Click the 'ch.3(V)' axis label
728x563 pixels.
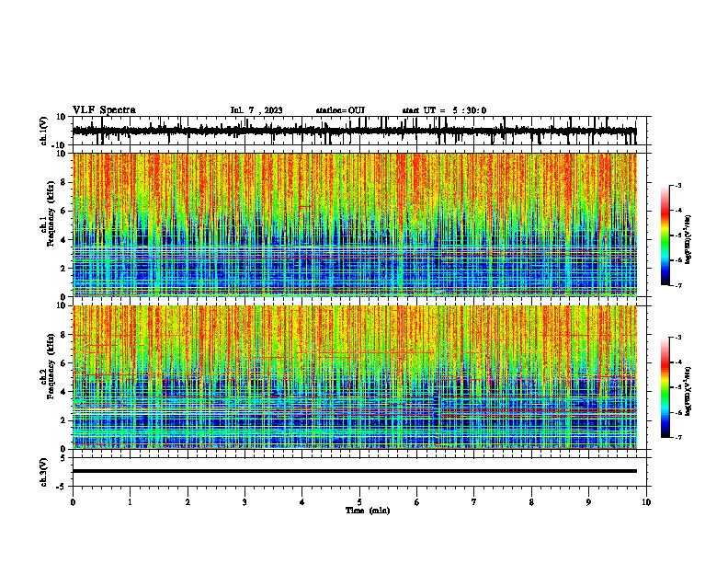click(x=44, y=472)
